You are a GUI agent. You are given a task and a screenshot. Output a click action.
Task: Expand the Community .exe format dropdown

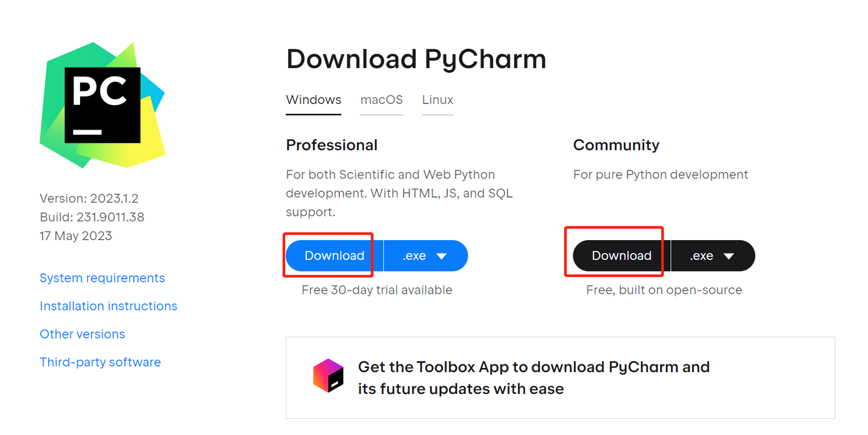pyautogui.click(x=712, y=255)
